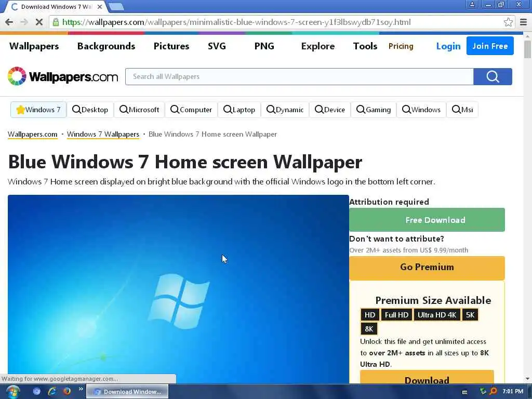Open the Windows Start orb
The image size is (532, 399).
13,392
